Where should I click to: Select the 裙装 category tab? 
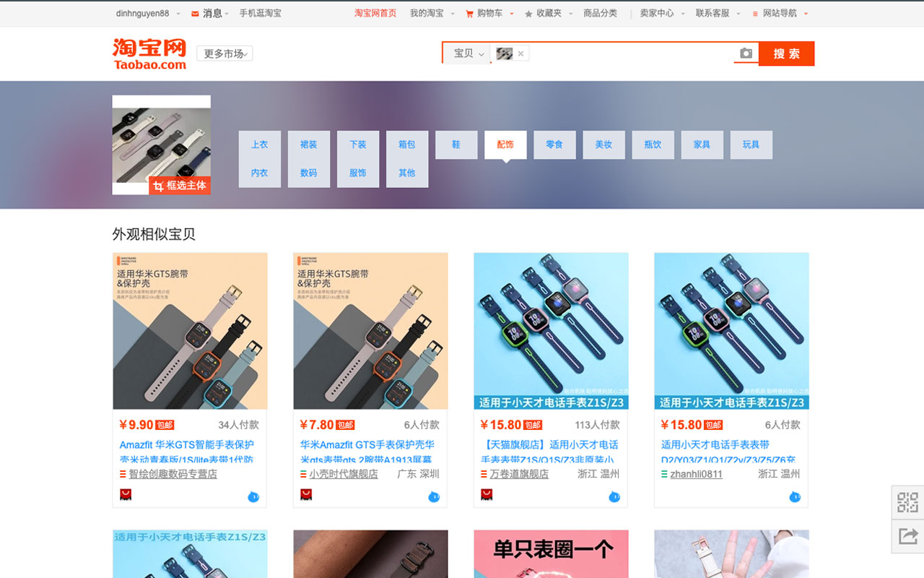pos(309,144)
